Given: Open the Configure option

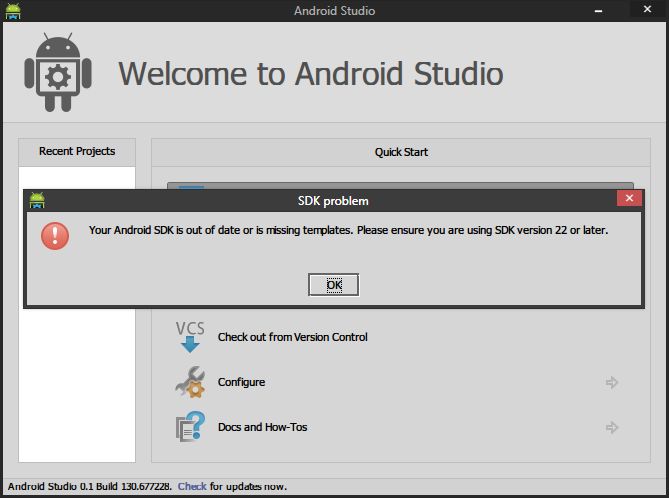Looking at the screenshot, I should tap(241, 382).
